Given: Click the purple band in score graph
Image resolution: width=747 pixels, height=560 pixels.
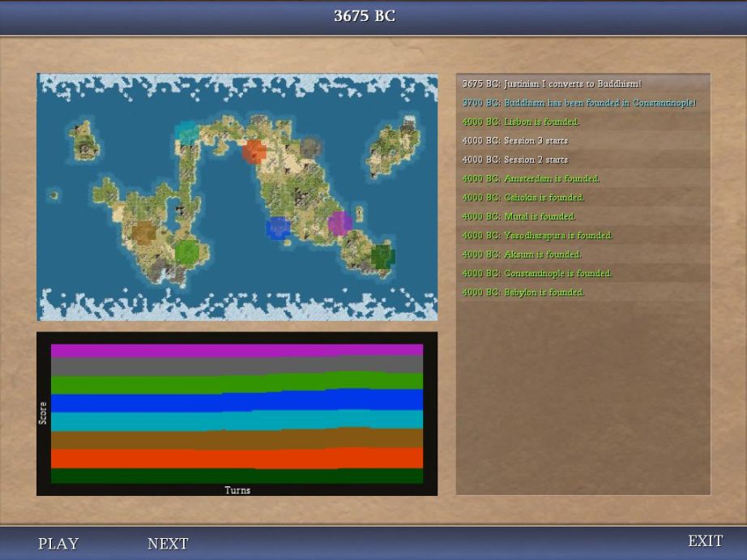Looking at the screenshot, I should [x=237, y=351].
